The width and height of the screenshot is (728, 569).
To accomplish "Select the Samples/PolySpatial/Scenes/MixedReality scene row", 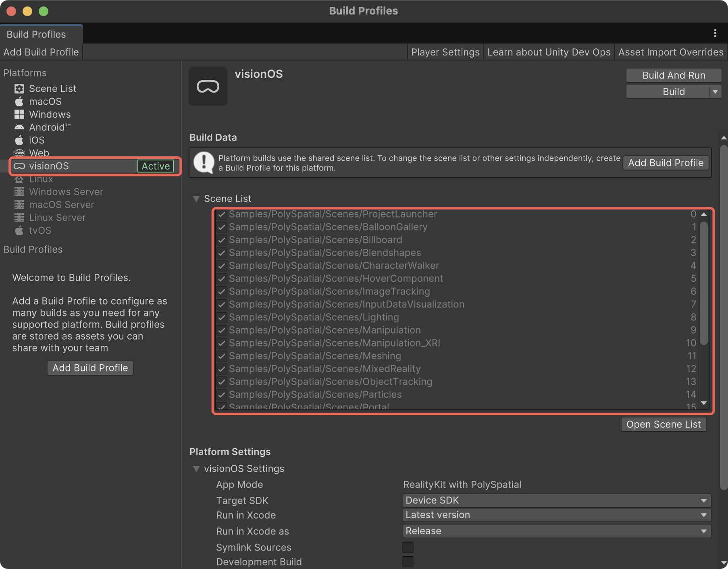I will 457,369.
